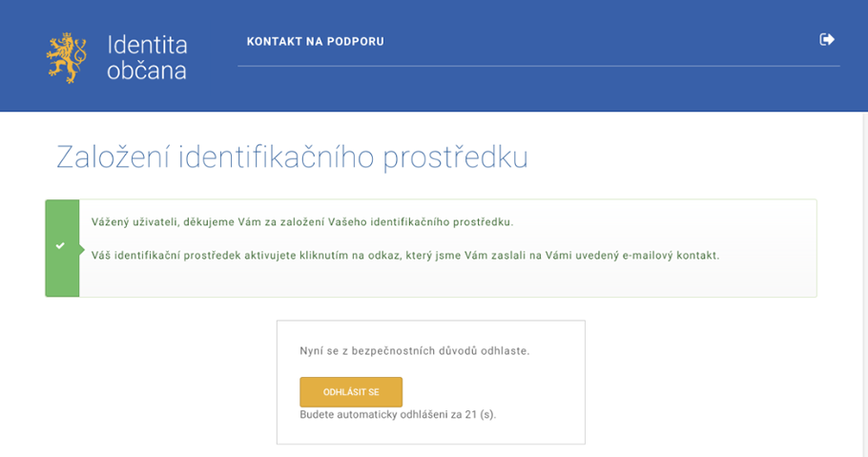Click the divider line under the navigation

click(539, 66)
